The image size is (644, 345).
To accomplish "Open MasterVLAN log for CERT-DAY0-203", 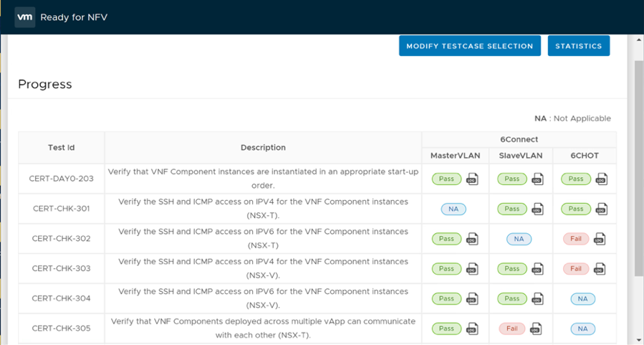I will 472,179.
